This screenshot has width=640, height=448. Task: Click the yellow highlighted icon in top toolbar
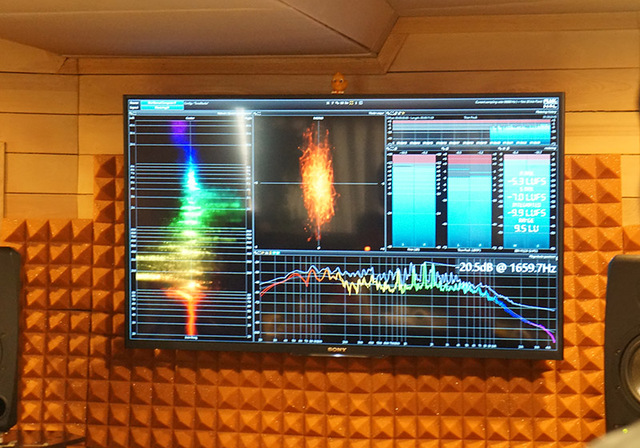tap(351, 103)
